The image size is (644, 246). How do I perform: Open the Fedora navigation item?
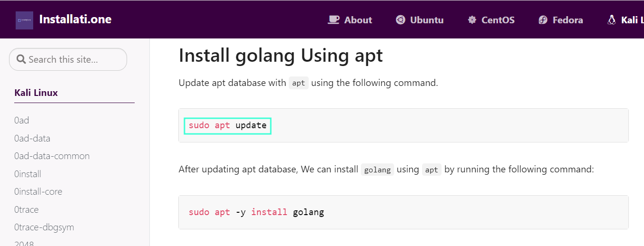coord(561,20)
